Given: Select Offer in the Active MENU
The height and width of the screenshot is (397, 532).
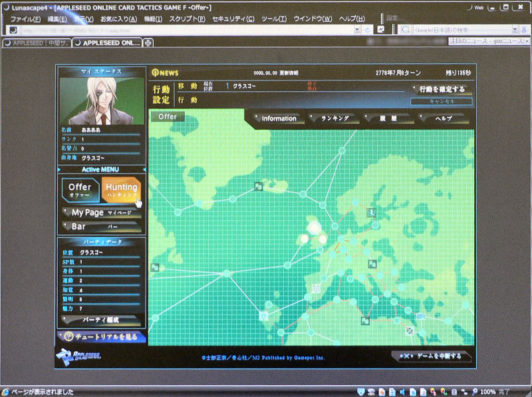Looking at the screenshot, I should tap(80, 190).
